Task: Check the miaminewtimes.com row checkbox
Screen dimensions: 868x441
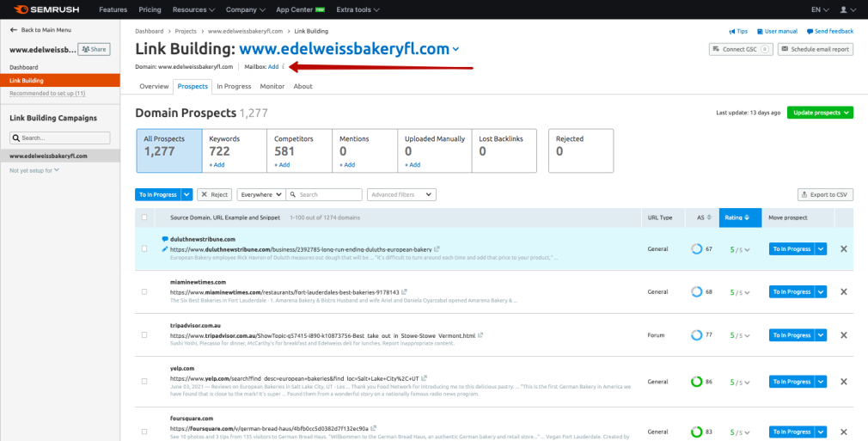Action: click(x=144, y=292)
